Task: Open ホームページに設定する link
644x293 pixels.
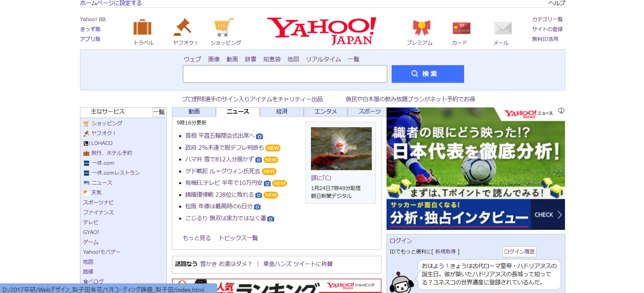Action: [111, 3]
